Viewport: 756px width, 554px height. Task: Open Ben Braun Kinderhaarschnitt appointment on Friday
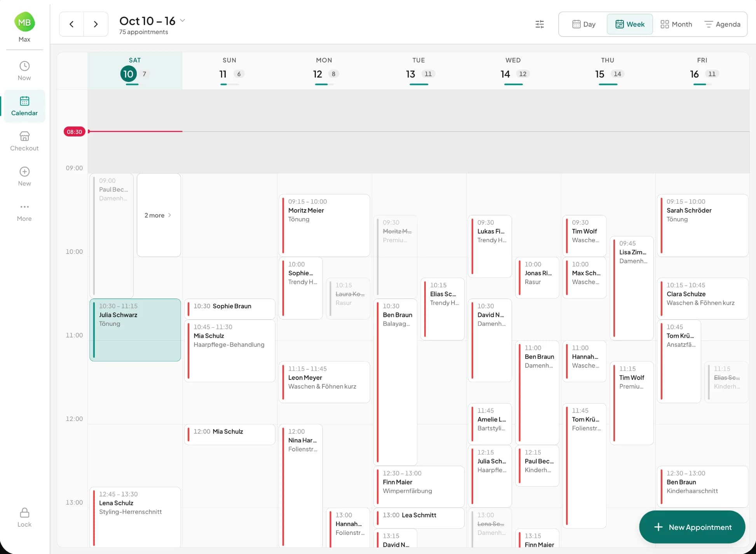702,487
